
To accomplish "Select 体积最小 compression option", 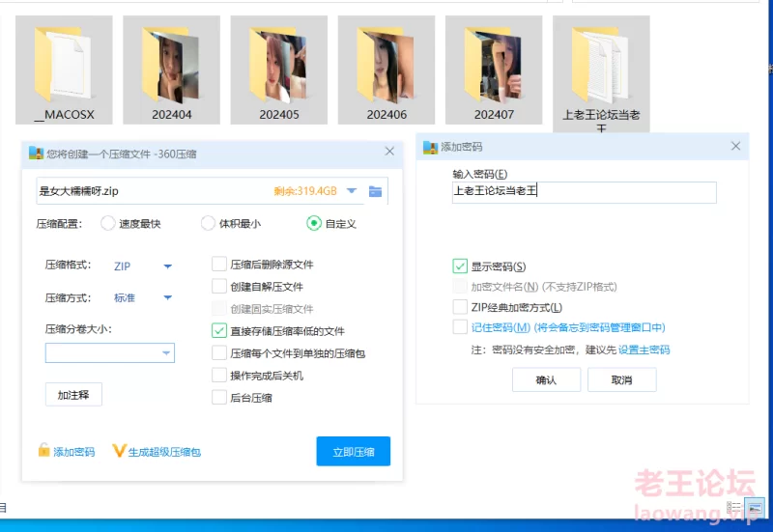I will [208, 224].
